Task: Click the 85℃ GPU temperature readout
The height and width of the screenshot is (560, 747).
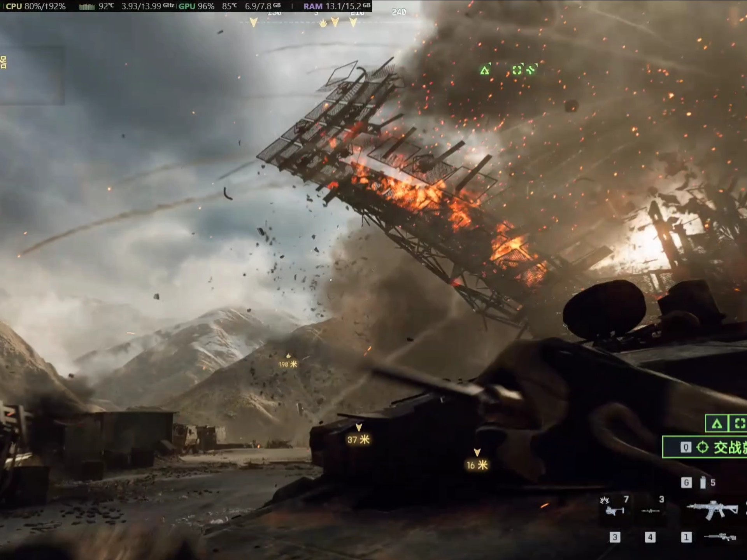Action: (x=230, y=6)
